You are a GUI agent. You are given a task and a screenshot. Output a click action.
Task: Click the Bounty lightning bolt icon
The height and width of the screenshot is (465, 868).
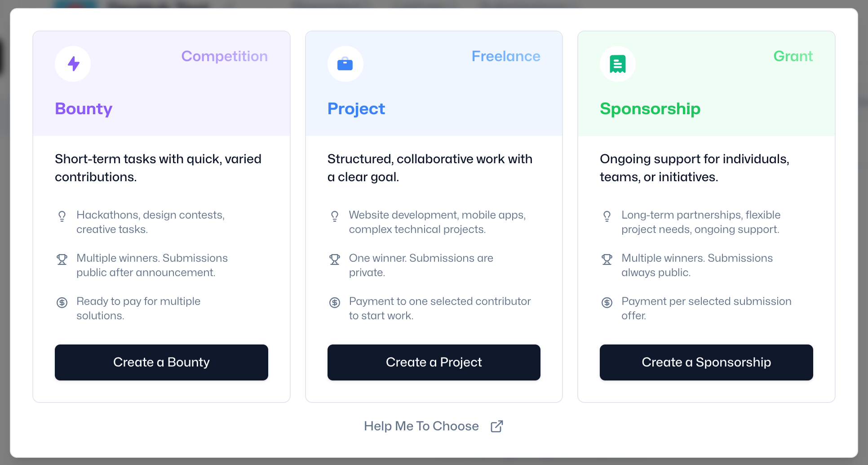pyautogui.click(x=73, y=64)
